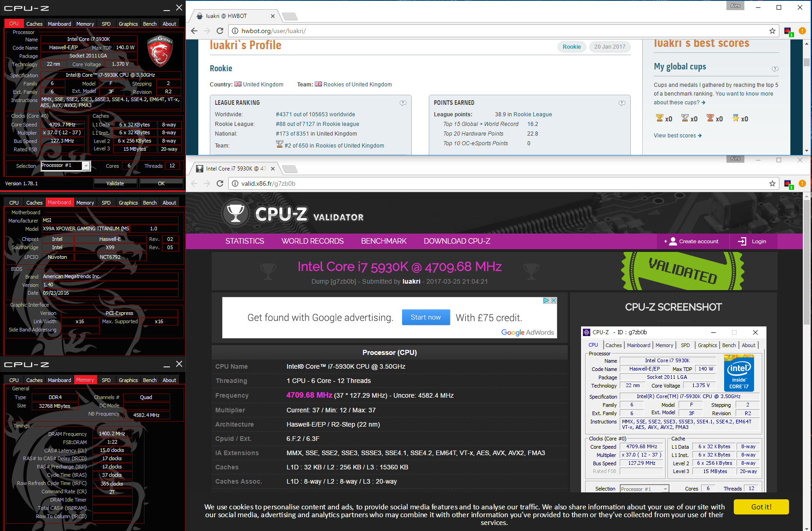Image resolution: width=812 pixels, height=531 pixels.
Task: Click the Login arrow icon in validator bar
Action: tap(742, 241)
